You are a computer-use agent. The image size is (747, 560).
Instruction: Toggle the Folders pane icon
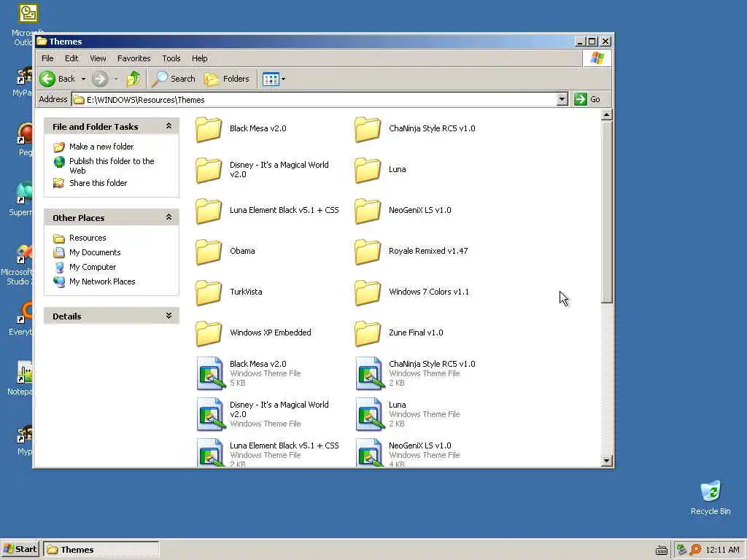coord(212,79)
